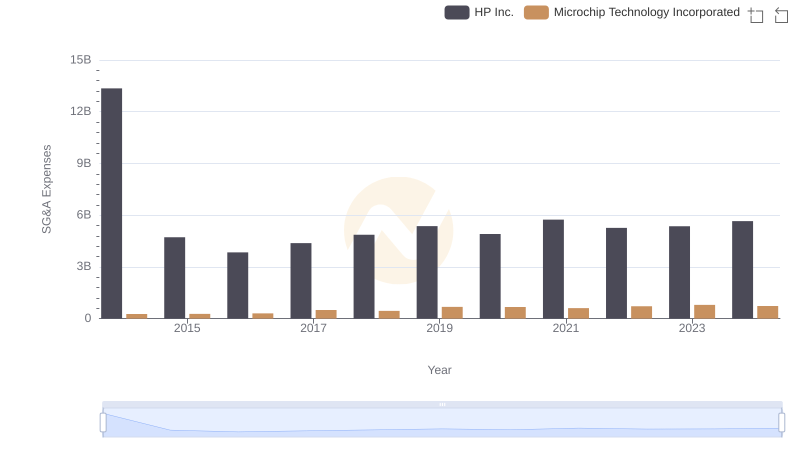Select the Microchip bar for 2017
The height and width of the screenshot is (461, 800).
pyautogui.click(x=326, y=314)
